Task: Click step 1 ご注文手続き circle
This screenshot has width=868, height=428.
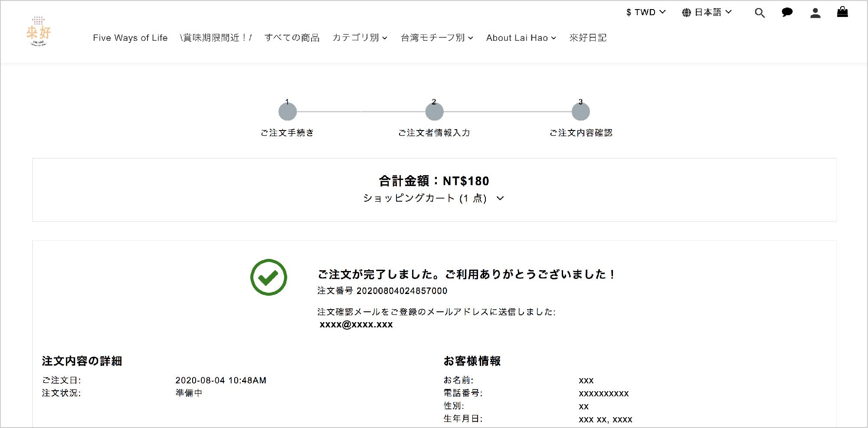Action: (288, 112)
